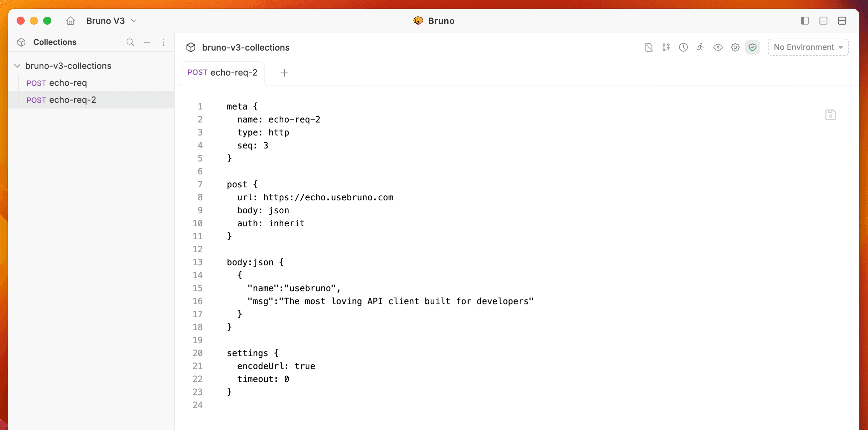This screenshot has width=868, height=430.
Task: Click the git branch icon in toolbar
Action: pos(666,47)
